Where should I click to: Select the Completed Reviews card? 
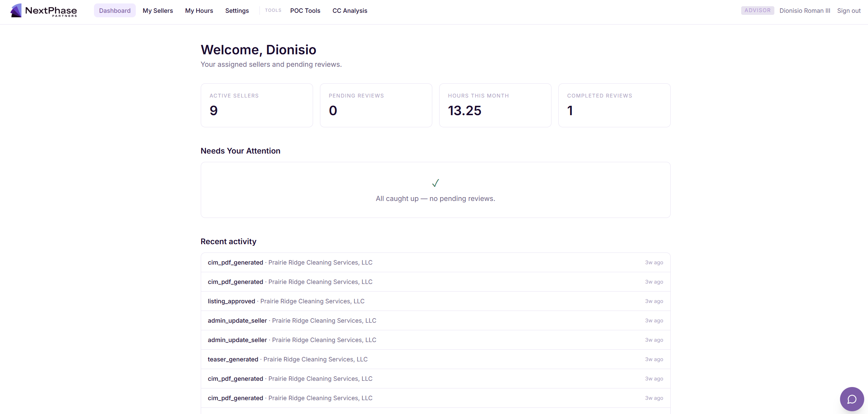tap(614, 105)
